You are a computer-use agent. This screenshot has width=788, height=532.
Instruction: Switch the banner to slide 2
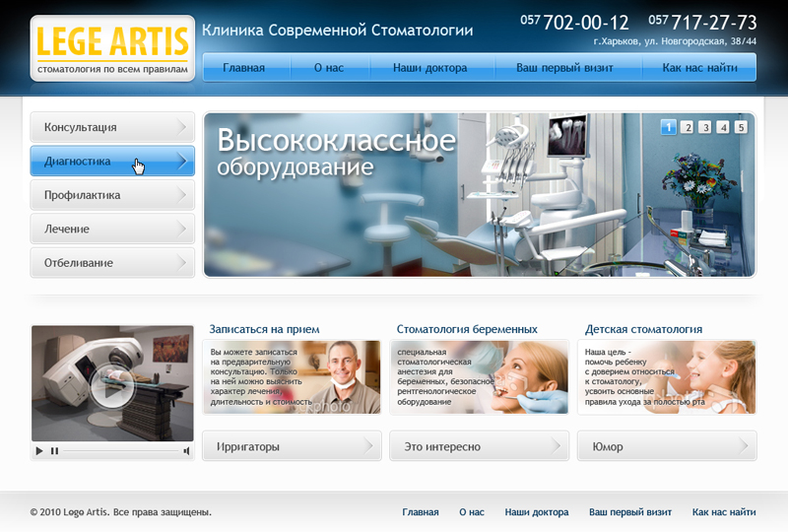(x=687, y=127)
